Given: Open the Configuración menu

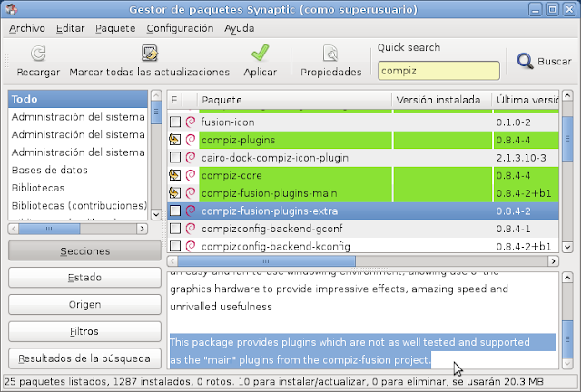Looking at the screenshot, I should (180, 28).
